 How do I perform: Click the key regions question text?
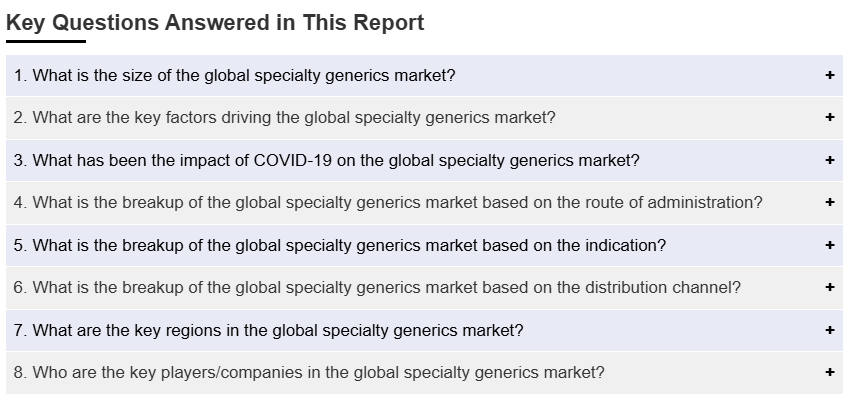click(268, 330)
